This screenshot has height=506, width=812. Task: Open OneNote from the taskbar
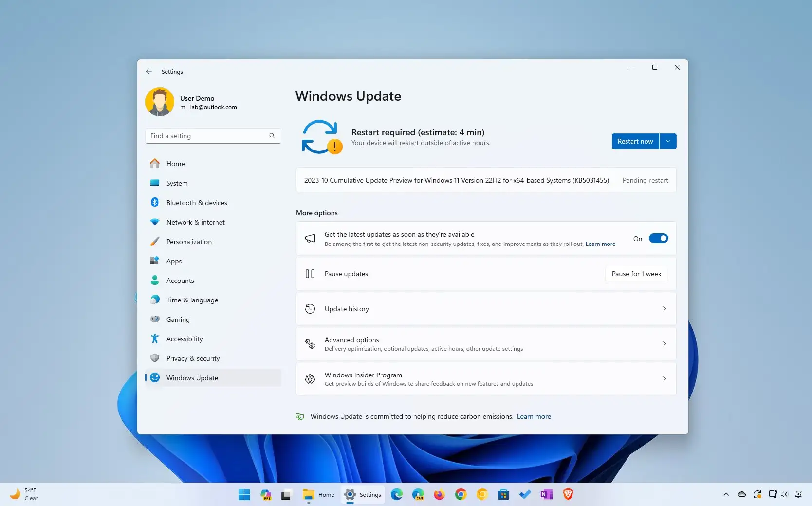(x=546, y=495)
